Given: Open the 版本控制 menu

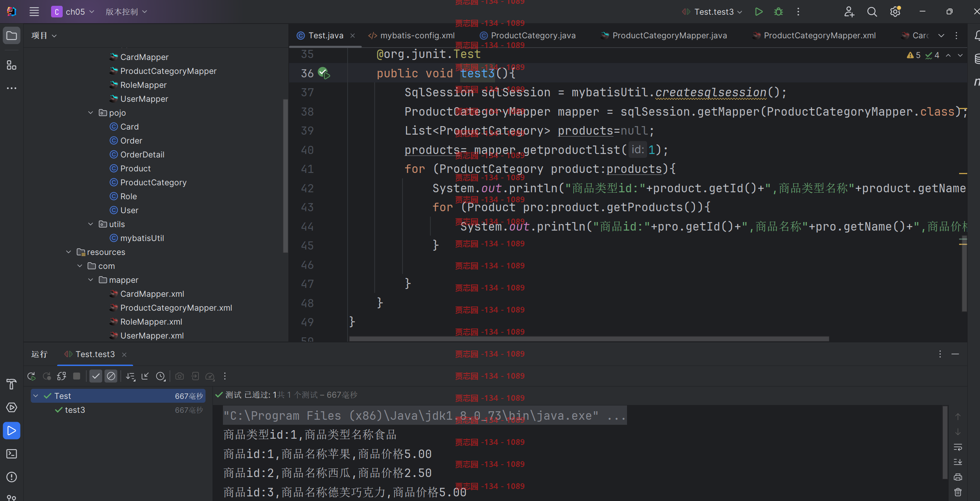Looking at the screenshot, I should 126,12.
